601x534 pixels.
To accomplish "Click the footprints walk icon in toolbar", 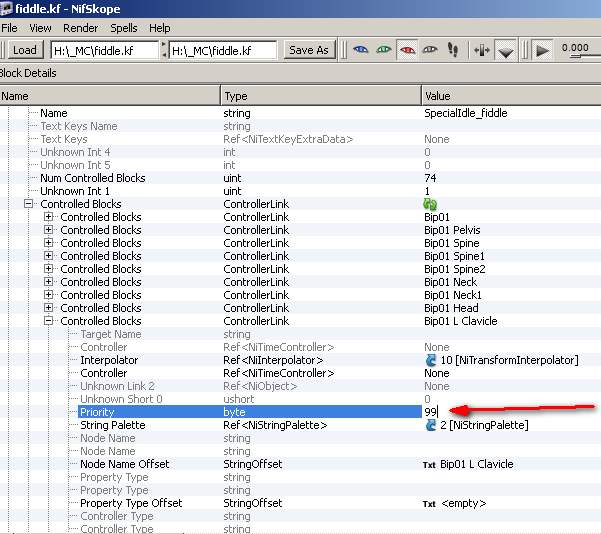I will [453, 50].
